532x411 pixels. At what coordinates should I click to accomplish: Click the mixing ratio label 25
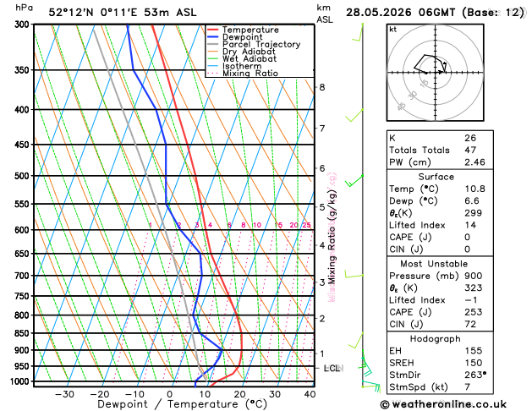(307, 225)
